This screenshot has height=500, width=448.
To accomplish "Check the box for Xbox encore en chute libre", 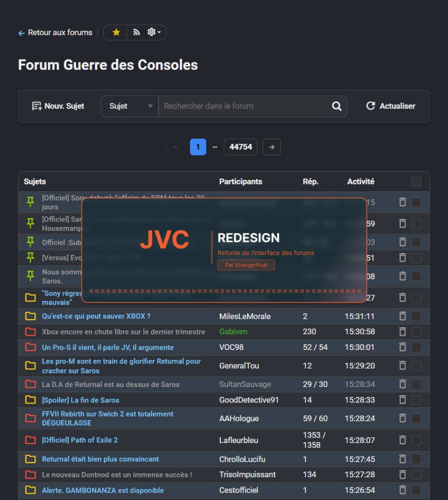I will pos(416,331).
